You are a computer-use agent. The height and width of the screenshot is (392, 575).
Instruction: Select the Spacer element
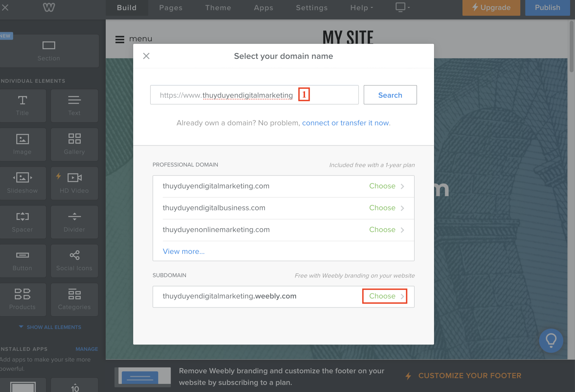pyautogui.click(x=23, y=222)
